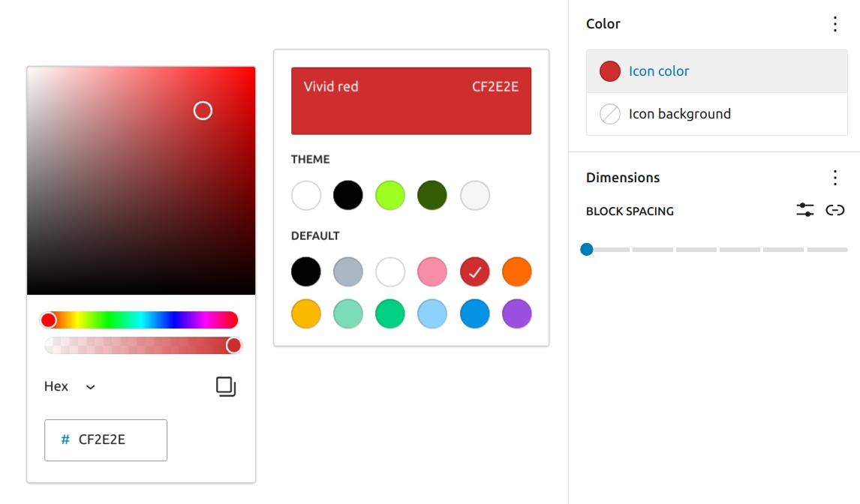Choose the purple default color

pos(516,313)
